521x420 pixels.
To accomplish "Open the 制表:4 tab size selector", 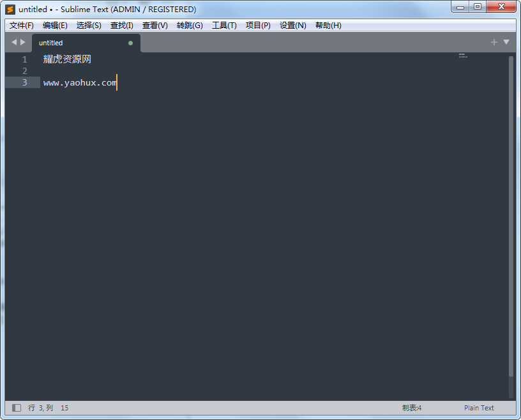I will click(412, 408).
